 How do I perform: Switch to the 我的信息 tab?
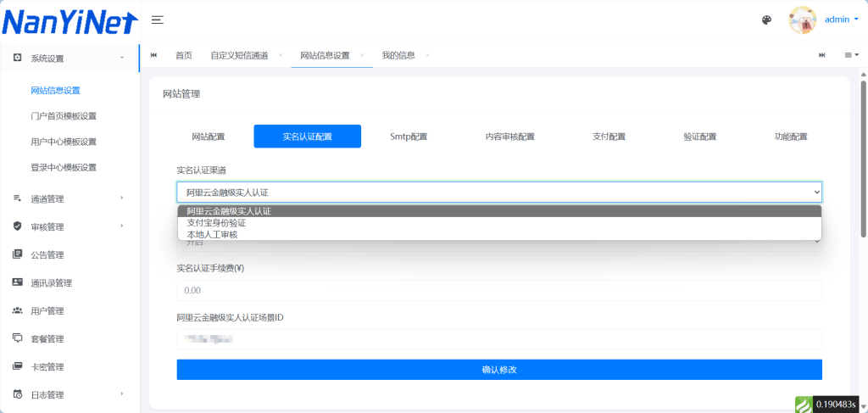coord(398,55)
